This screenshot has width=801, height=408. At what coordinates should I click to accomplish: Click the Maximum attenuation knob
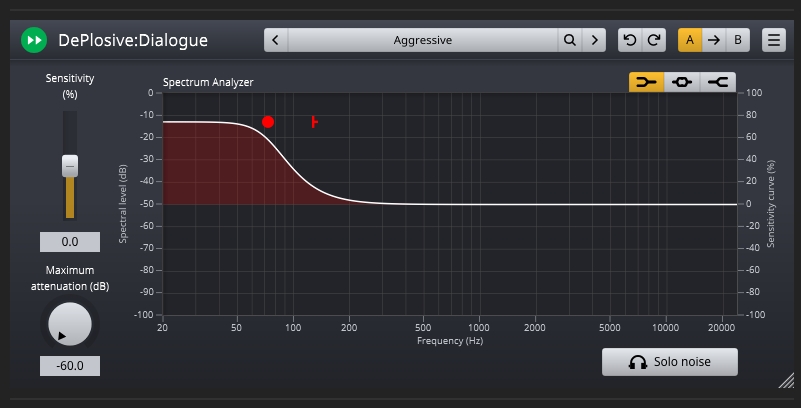(70, 324)
